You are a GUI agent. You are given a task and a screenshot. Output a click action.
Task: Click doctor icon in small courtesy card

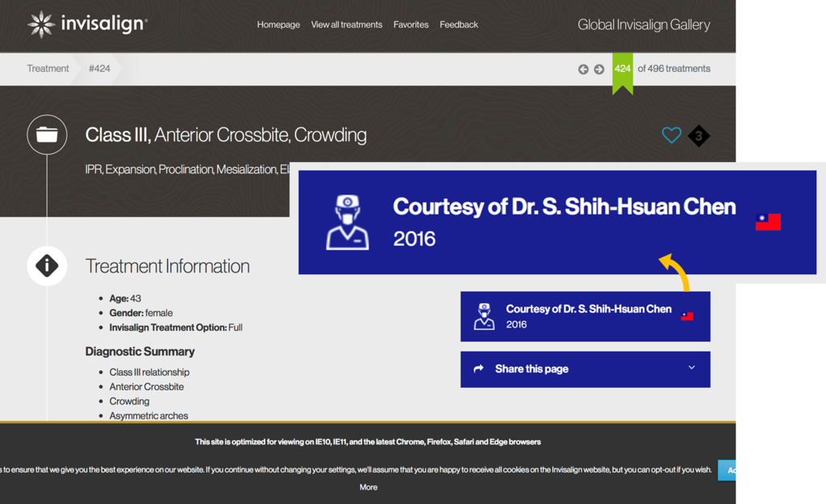point(484,316)
